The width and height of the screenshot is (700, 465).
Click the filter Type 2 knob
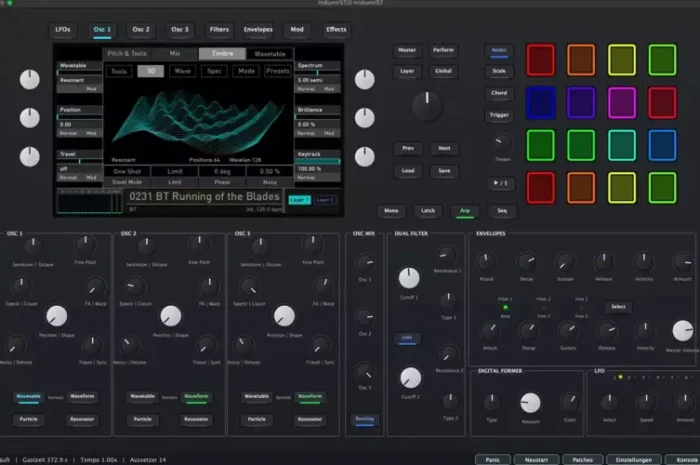450,402
